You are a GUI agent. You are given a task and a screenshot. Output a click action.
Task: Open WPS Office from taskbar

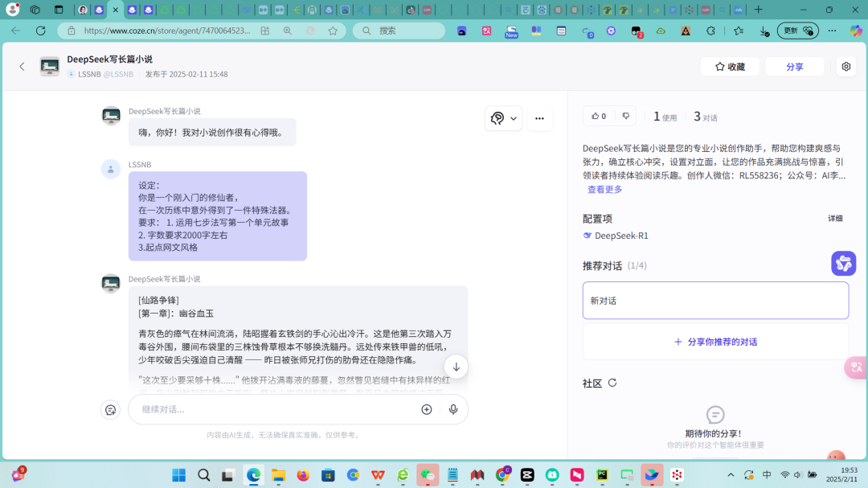click(x=378, y=474)
